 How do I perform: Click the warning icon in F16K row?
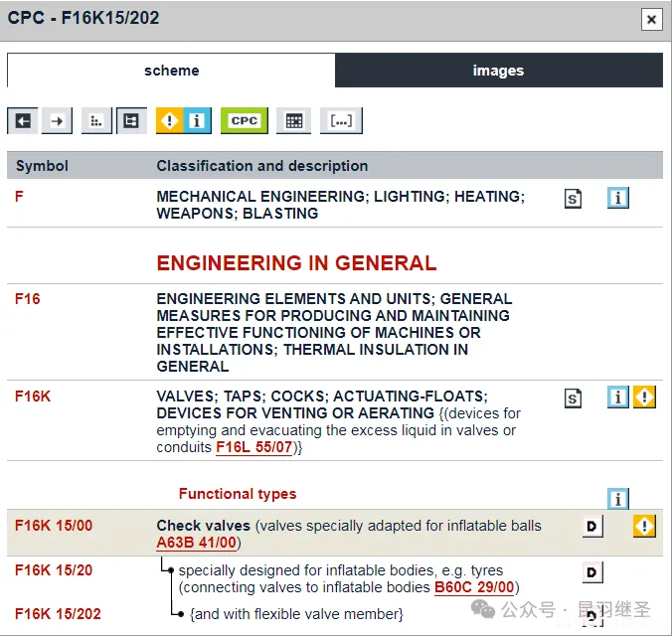[x=645, y=397]
